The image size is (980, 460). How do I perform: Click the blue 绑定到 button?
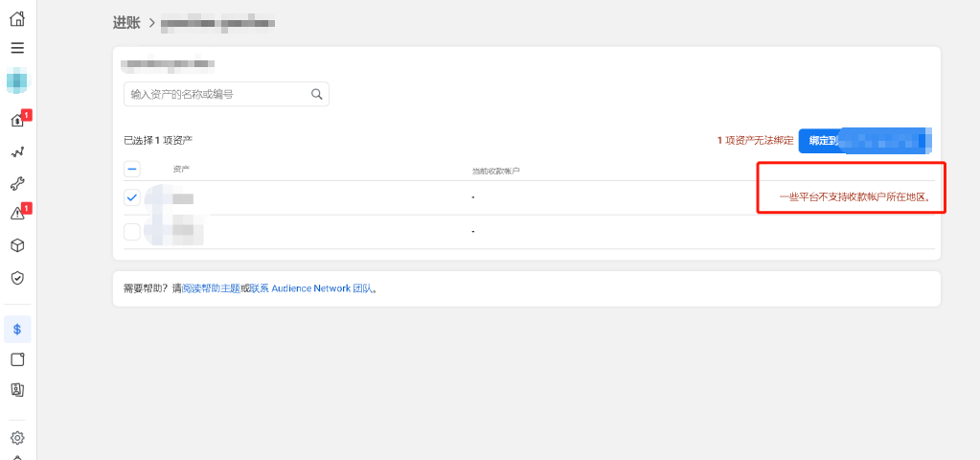[x=865, y=141]
